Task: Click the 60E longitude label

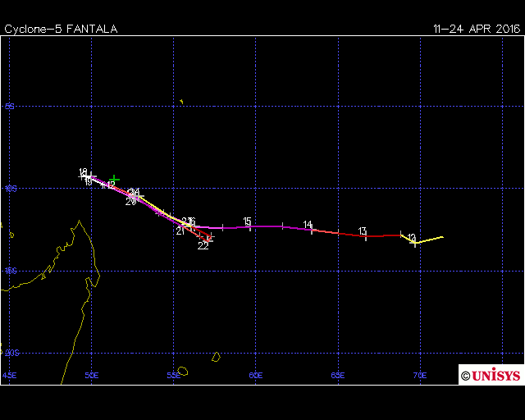Action: 255,376
